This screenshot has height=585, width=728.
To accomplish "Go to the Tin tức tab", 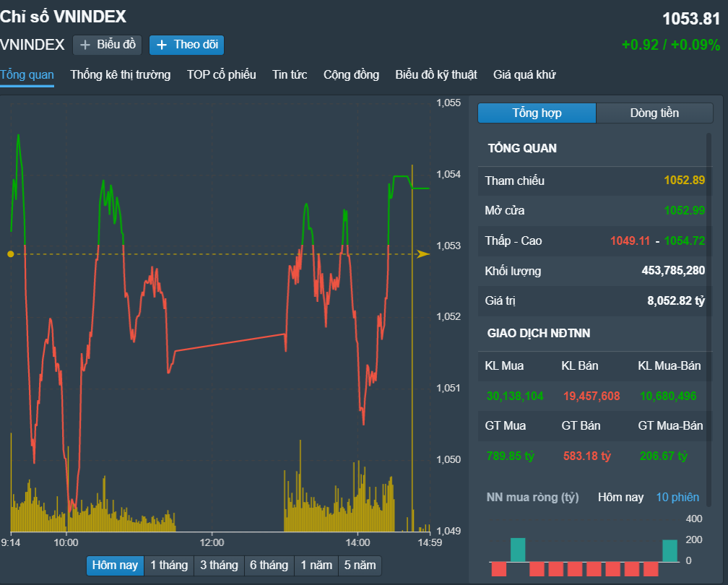I will click(x=290, y=74).
